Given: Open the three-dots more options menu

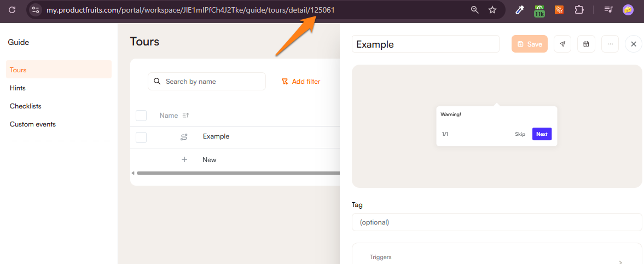Looking at the screenshot, I should (x=610, y=44).
